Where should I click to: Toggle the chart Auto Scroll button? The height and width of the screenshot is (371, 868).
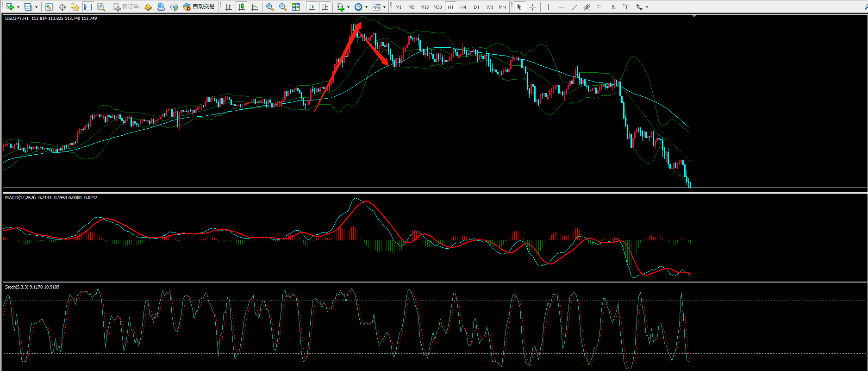pyautogui.click(x=312, y=7)
